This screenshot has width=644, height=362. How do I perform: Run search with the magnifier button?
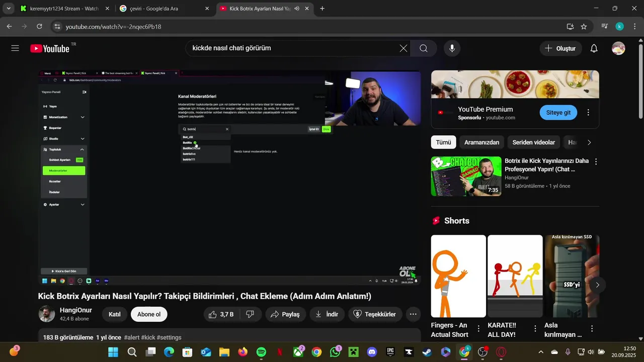coord(424,48)
